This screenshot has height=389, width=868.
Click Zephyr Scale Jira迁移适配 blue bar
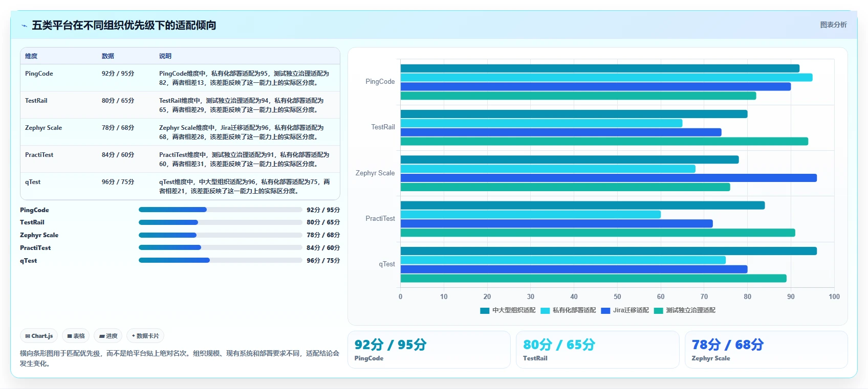609,178
